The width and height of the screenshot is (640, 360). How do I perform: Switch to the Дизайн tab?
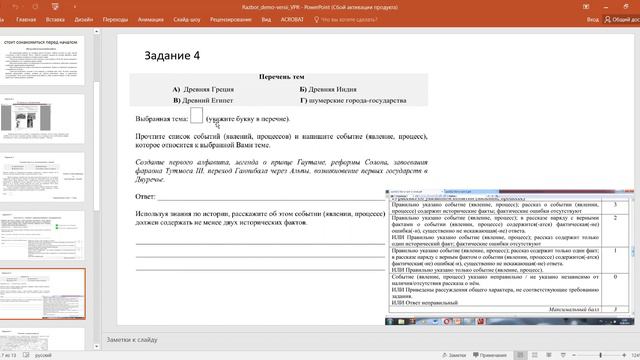point(84,20)
